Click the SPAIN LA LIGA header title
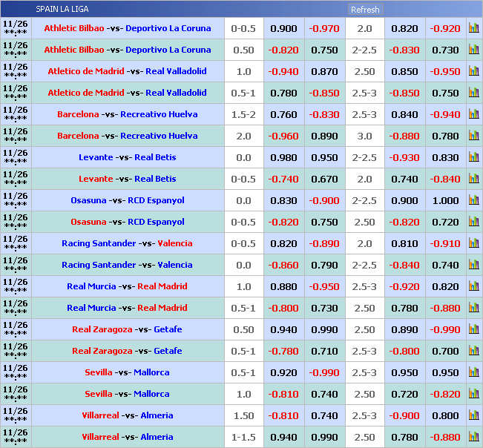The width and height of the screenshot is (483, 448). coord(62,10)
